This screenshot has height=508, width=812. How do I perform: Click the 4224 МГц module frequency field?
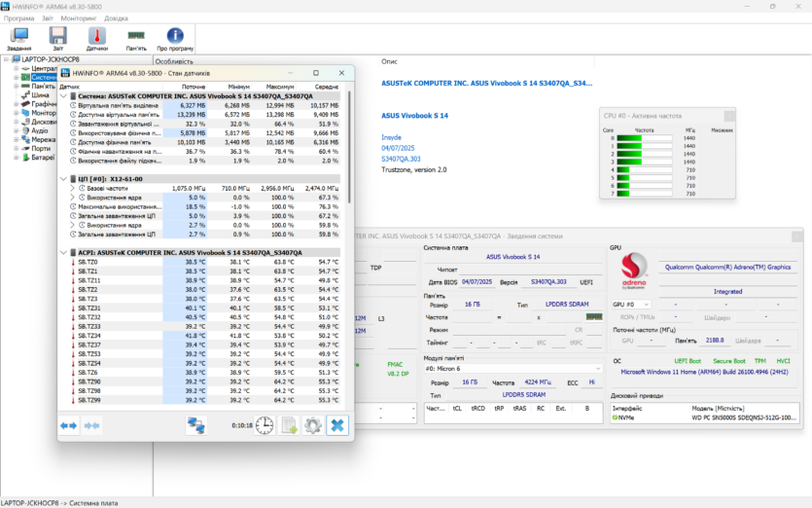538,382
